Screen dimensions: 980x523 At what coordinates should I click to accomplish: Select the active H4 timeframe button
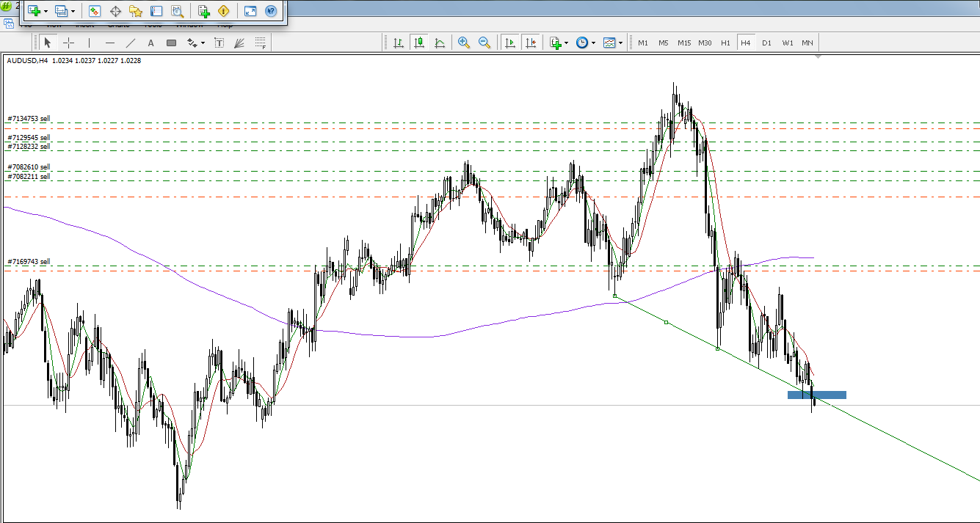click(x=746, y=43)
